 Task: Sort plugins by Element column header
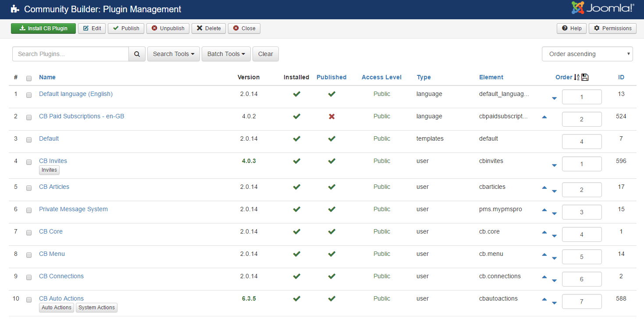pyautogui.click(x=491, y=77)
